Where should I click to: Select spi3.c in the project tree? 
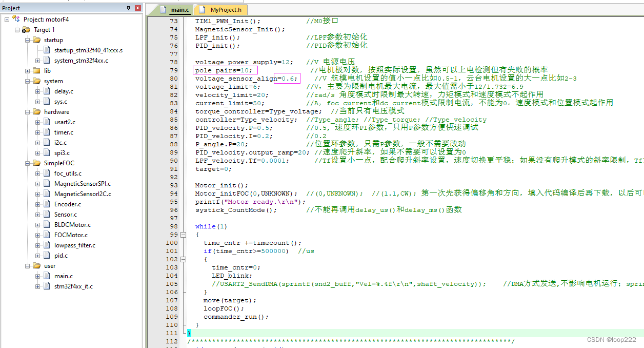pos(62,153)
